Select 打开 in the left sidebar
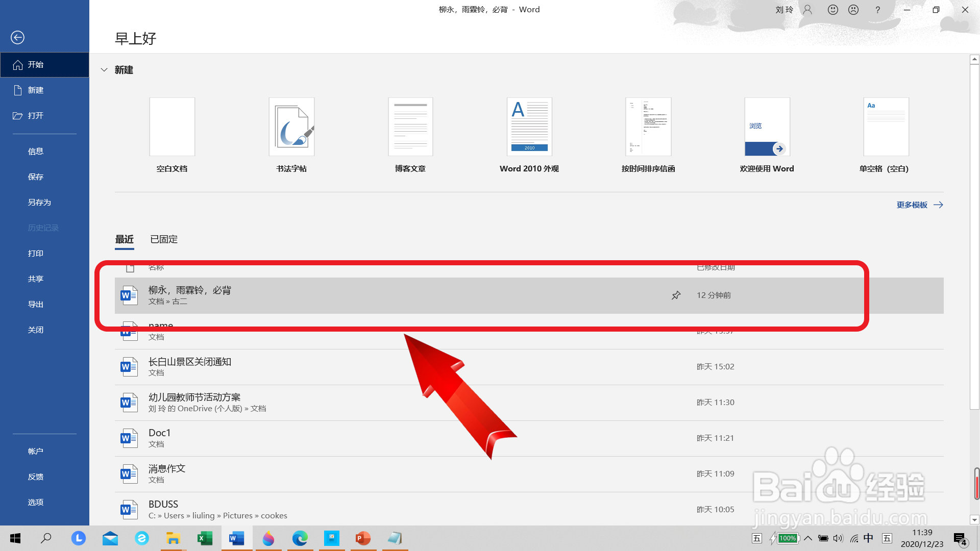This screenshot has width=980, height=551. pyautogui.click(x=44, y=116)
